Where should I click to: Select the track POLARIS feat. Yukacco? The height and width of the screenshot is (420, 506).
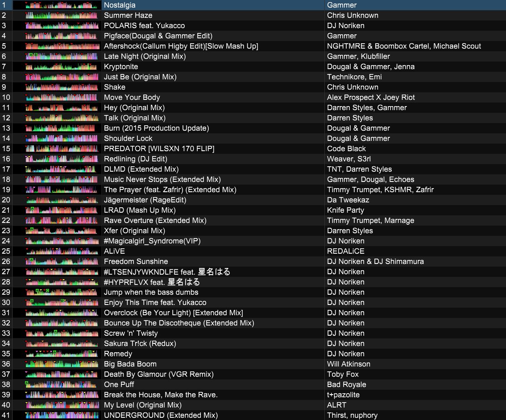(144, 26)
